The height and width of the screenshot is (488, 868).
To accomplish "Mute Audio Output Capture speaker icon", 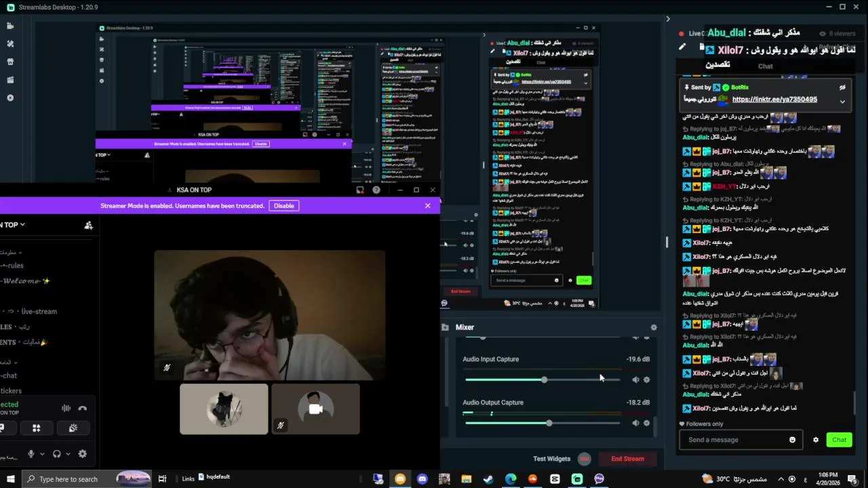I will tap(635, 423).
